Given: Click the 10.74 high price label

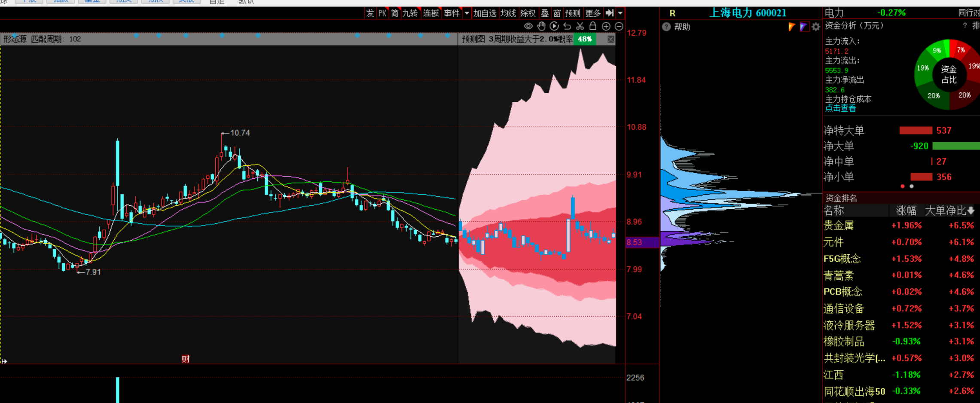Looking at the screenshot, I should click(x=240, y=133).
